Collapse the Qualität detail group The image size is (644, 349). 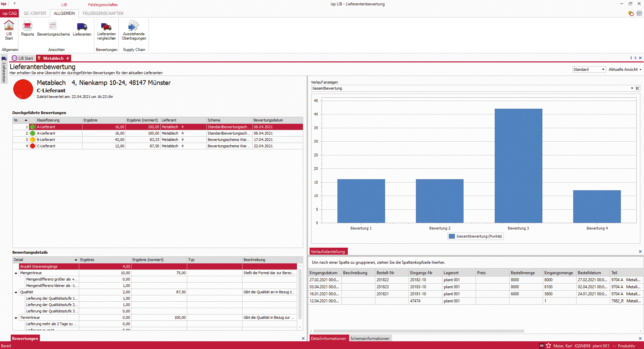pyautogui.click(x=16, y=292)
